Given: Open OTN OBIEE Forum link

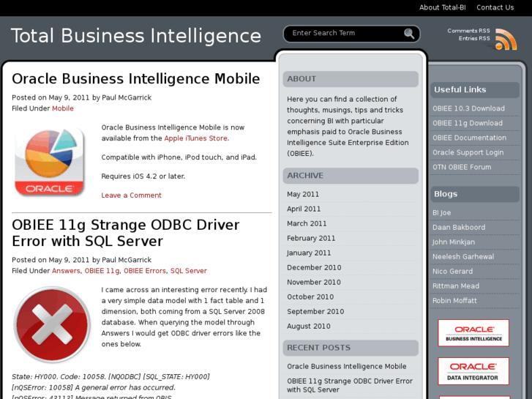Looking at the screenshot, I should (462, 167).
